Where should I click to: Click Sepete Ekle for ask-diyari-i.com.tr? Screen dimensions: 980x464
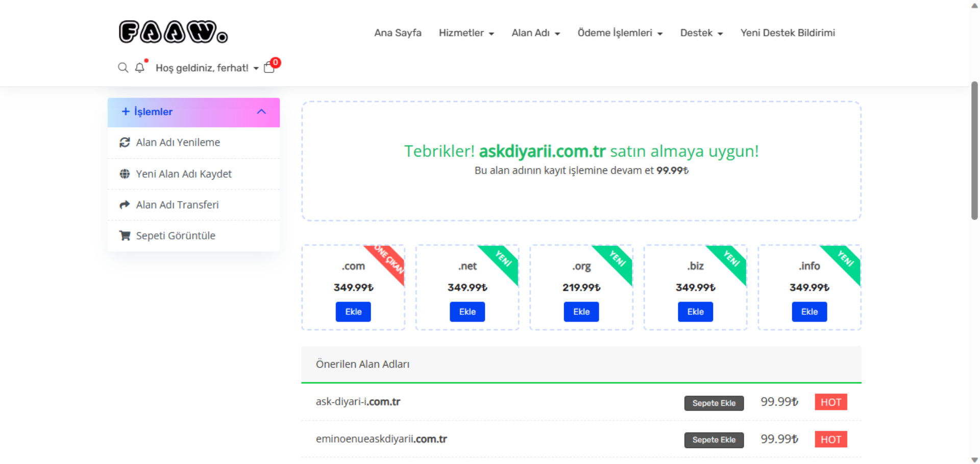[714, 403]
